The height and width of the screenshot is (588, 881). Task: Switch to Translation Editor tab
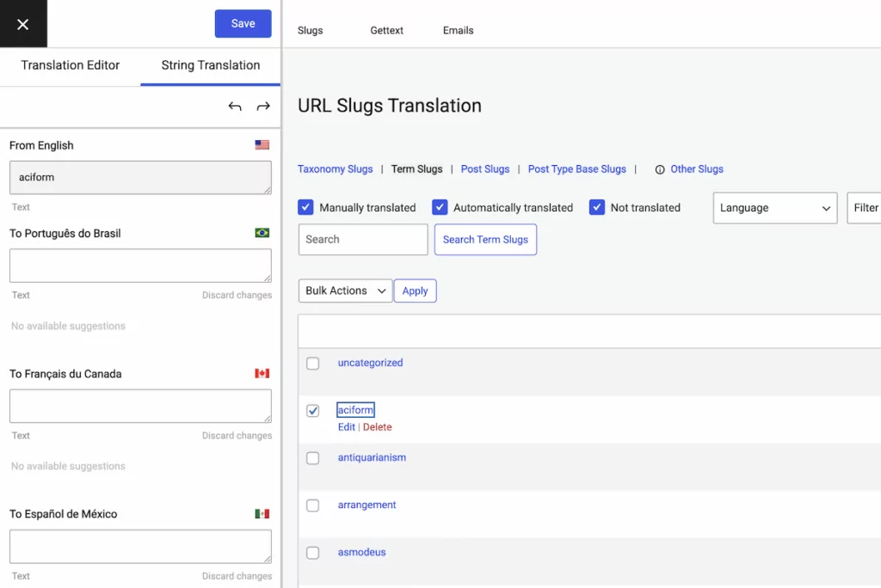(71, 65)
